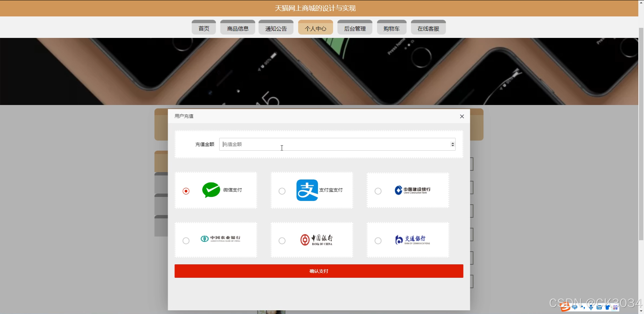Click the Alipay logo icon
This screenshot has height=314, width=644.
(x=307, y=190)
